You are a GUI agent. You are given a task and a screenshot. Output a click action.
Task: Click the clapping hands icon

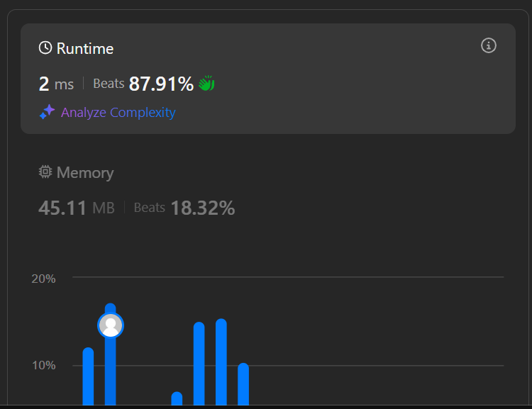point(206,83)
